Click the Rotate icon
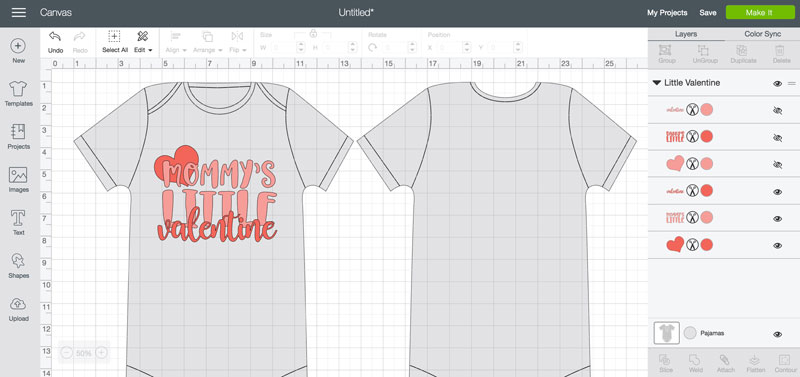 372,47
